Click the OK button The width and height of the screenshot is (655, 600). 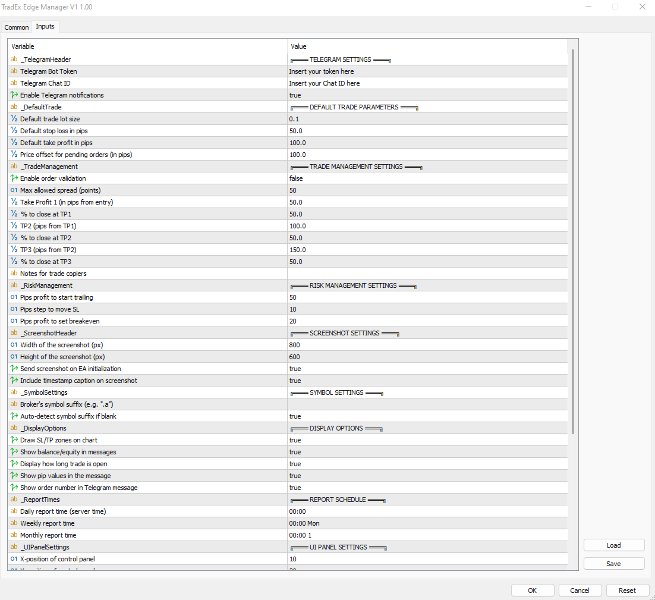tap(532, 590)
